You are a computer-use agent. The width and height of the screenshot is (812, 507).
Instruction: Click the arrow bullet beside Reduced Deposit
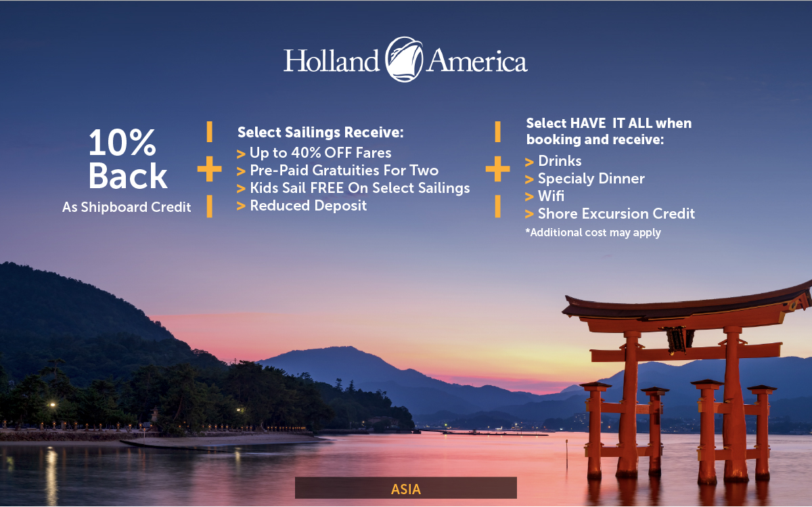[241, 206]
